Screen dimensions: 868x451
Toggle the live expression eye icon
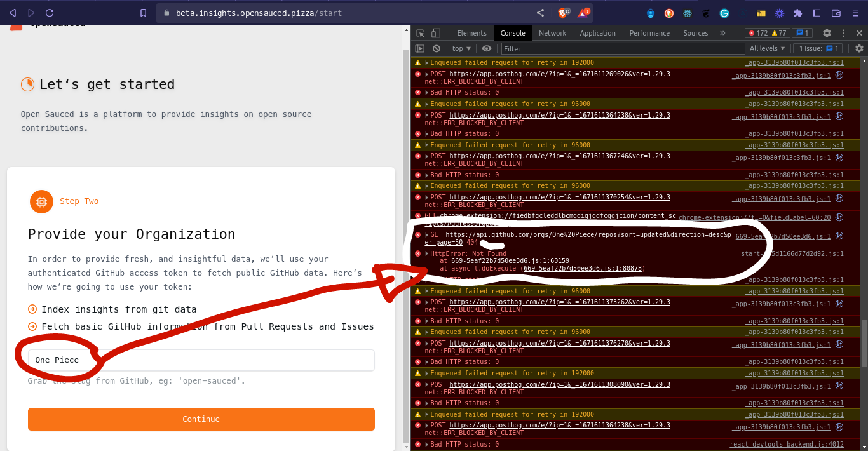[486, 48]
